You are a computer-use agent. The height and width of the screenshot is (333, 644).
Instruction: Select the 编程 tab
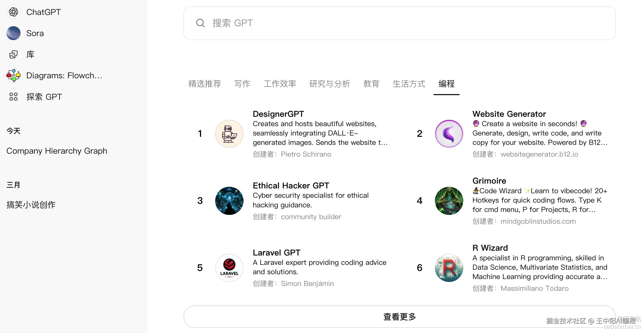coord(446,84)
